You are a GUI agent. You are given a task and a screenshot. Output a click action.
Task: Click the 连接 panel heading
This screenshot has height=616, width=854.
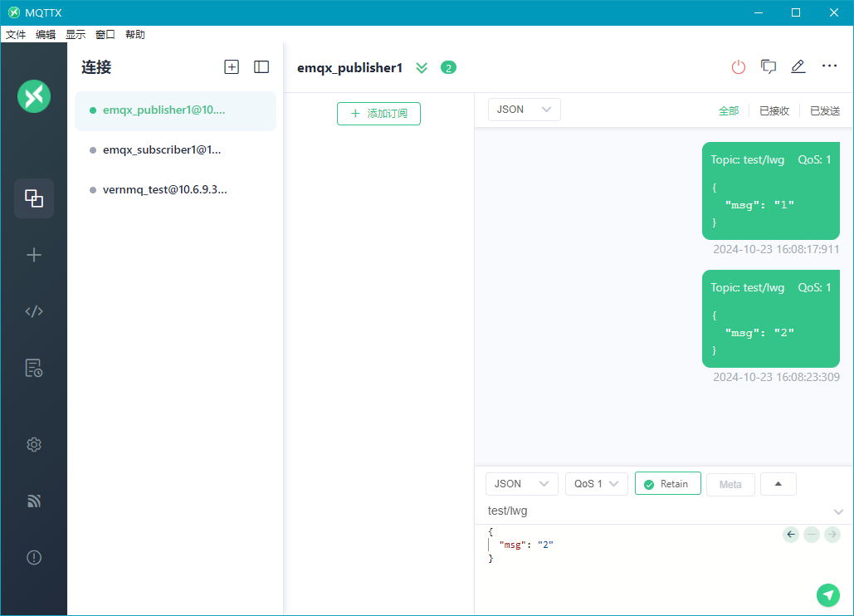tap(96, 67)
